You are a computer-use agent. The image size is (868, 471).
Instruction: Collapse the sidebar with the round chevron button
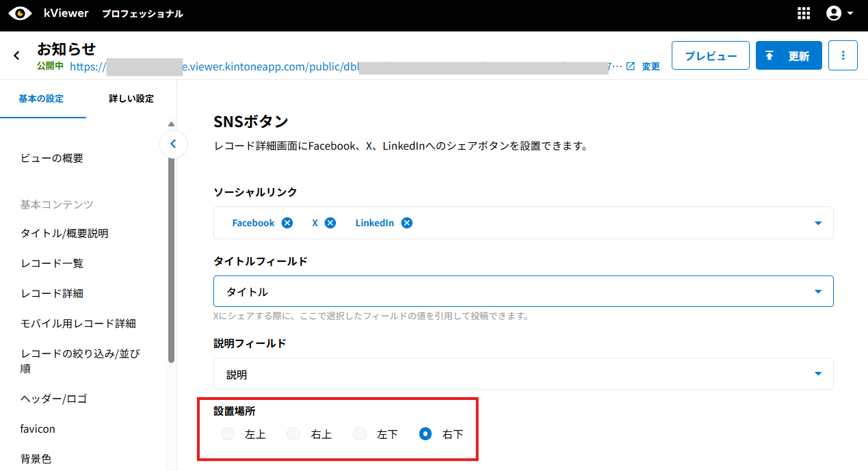(173, 144)
